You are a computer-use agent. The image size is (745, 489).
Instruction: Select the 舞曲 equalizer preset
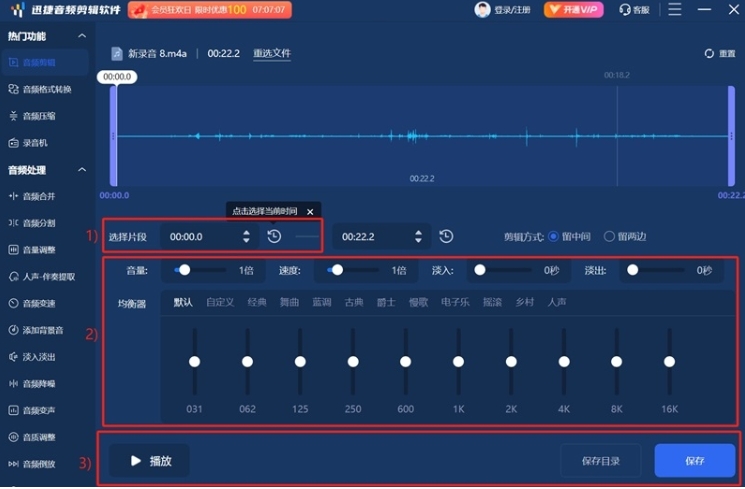(289, 302)
